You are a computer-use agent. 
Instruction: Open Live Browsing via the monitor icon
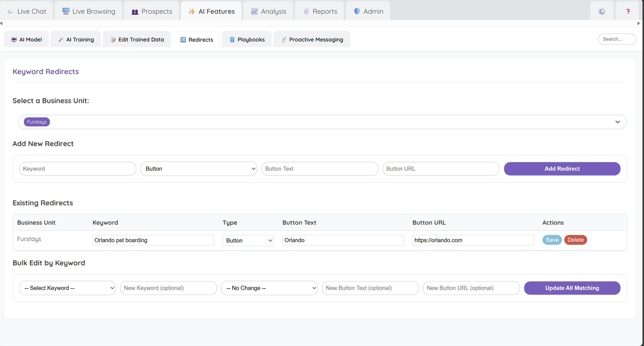point(65,11)
